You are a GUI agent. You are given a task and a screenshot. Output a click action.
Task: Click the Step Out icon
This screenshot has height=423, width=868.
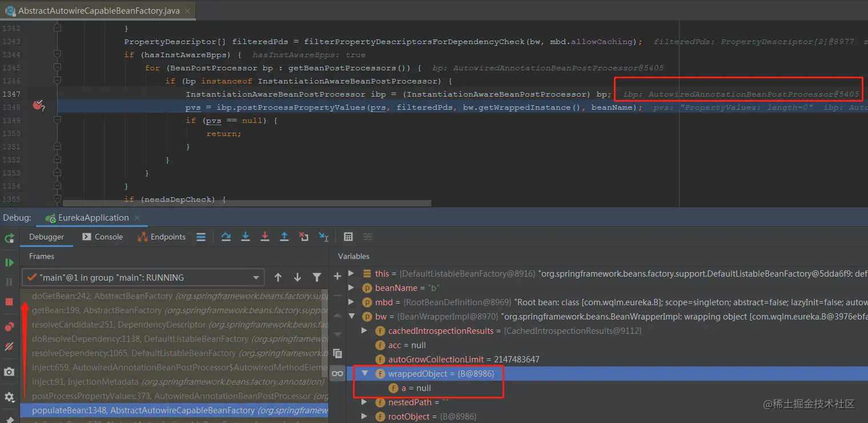pyautogui.click(x=284, y=237)
